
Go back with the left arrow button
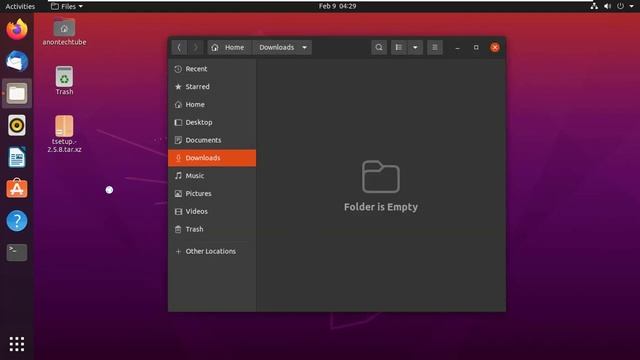tap(179, 47)
